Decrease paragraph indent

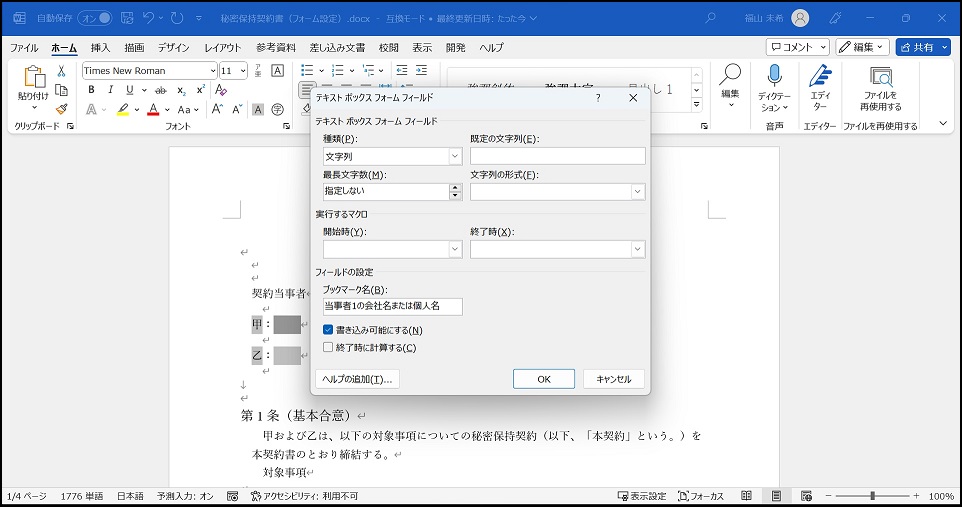[402, 71]
